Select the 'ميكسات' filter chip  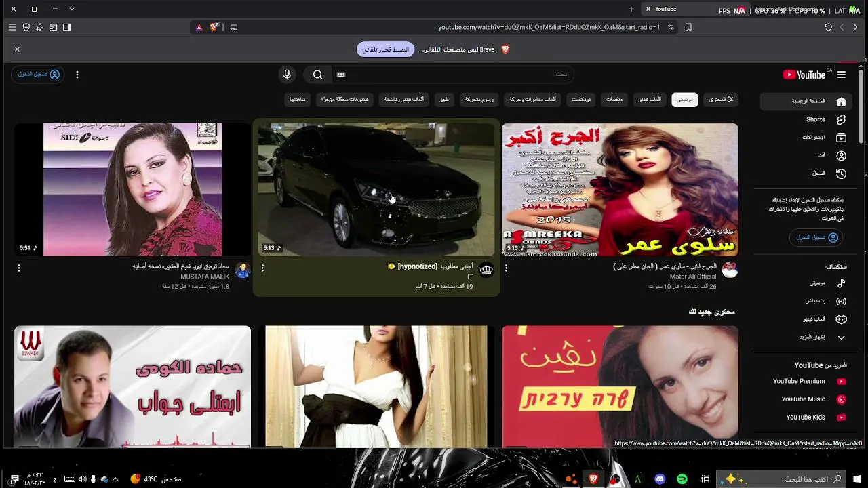(x=614, y=100)
